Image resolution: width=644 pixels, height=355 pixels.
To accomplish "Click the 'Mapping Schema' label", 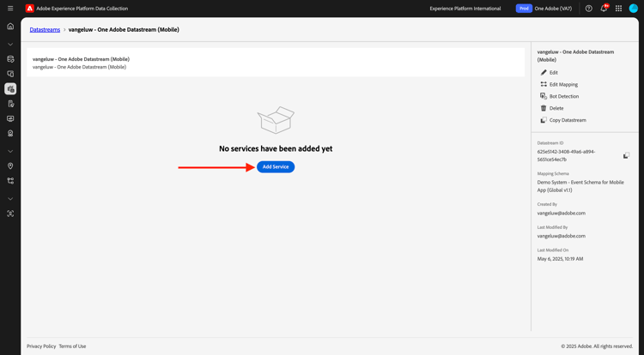I will click(553, 174).
